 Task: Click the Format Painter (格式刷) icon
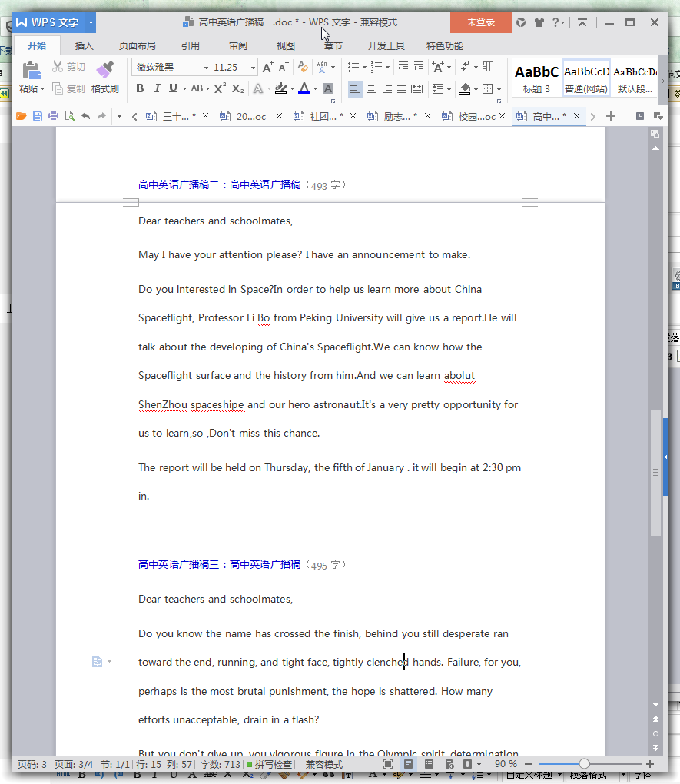tap(105, 69)
